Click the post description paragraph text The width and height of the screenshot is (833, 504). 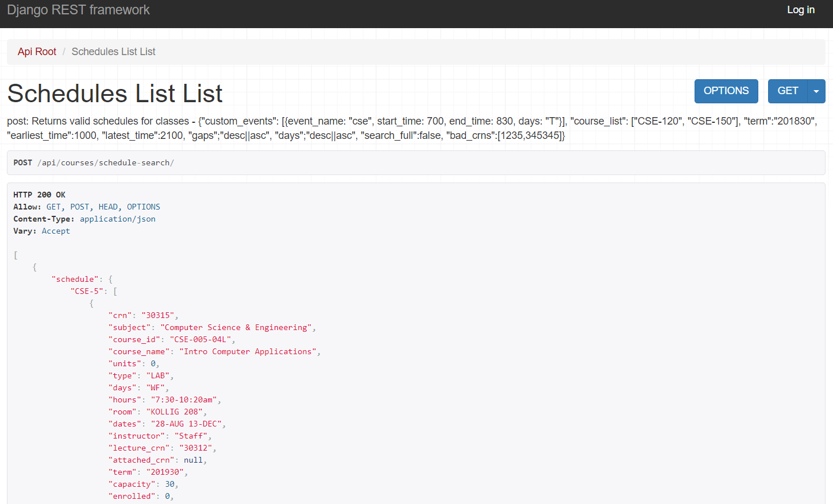(x=412, y=129)
